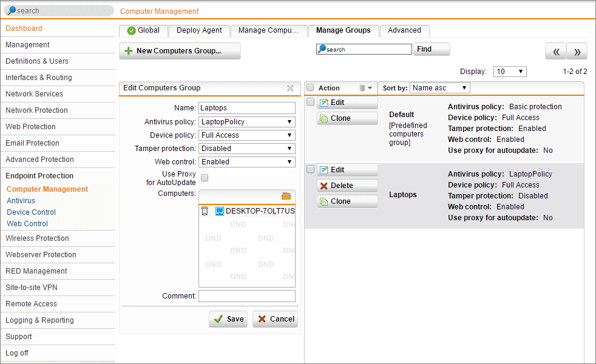Click the Find button
The width and height of the screenshot is (596, 364).
(432, 49)
